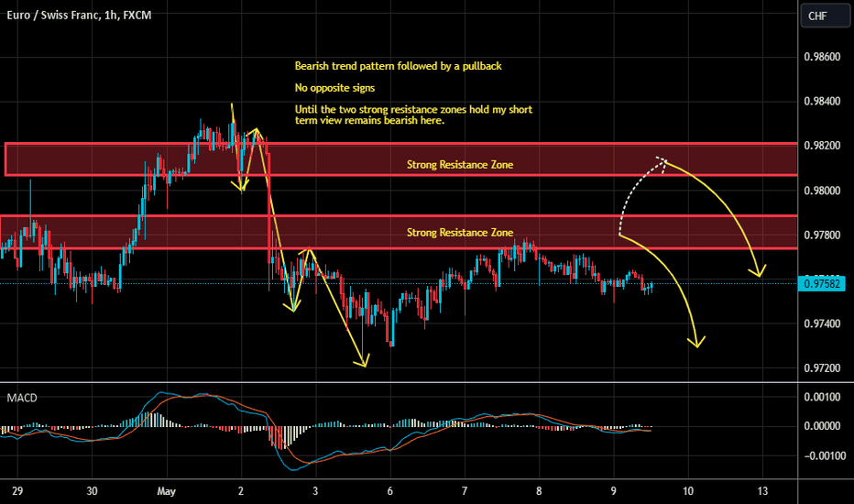Viewport: 854px width, 504px height.
Task: Click the MACD 0.00000 scale label
Action: [x=822, y=426]
